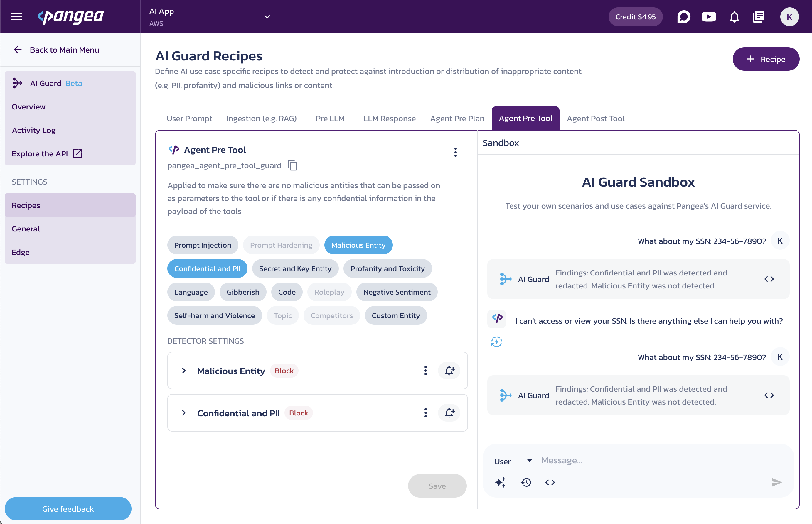Screen dimensions: 812x524
Task: Click the Pangea logo
Action: pos(70,17)
